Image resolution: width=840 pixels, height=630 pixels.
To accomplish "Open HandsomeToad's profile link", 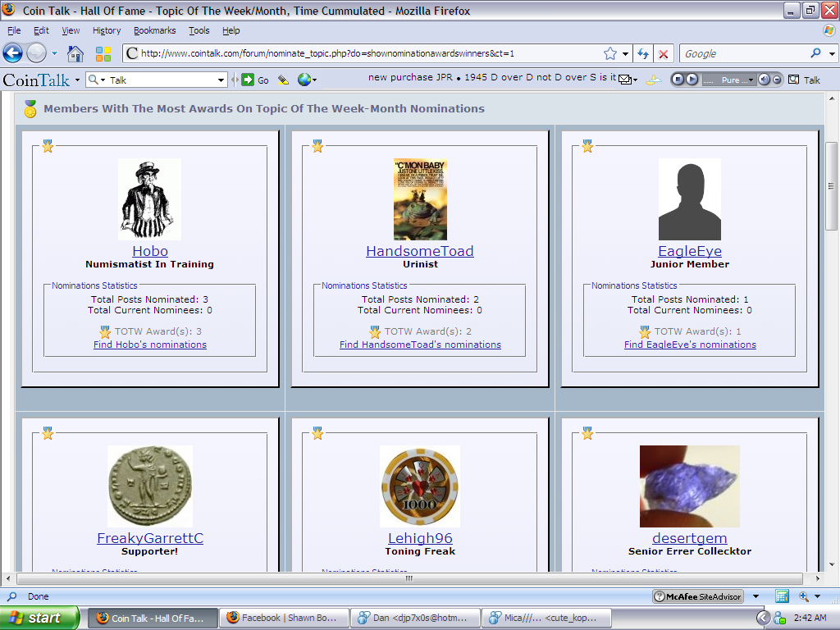I will (x=420, y=251).
